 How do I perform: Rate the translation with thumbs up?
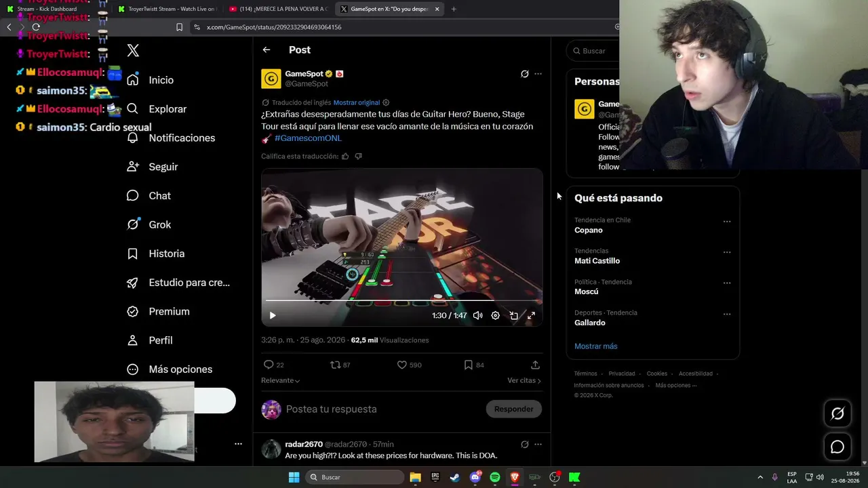tap(345, 157)
